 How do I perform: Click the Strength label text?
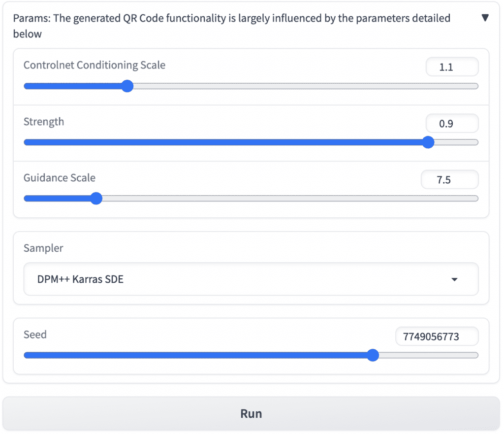(44, 122)
